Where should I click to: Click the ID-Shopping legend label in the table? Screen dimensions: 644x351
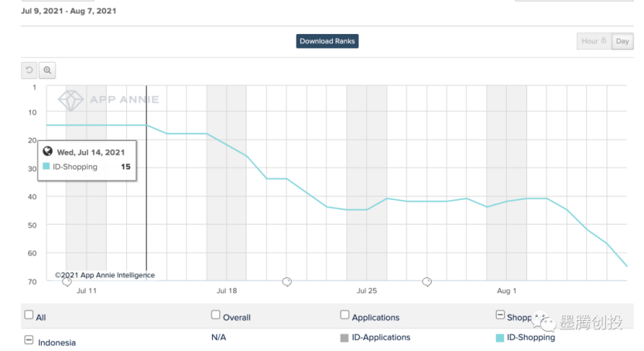[x=531, y=338]
